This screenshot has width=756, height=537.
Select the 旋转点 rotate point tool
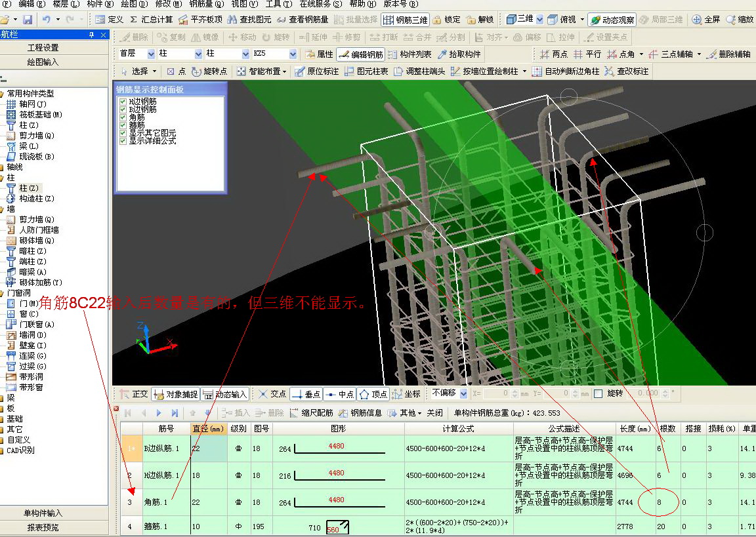(x=209, y=71)
